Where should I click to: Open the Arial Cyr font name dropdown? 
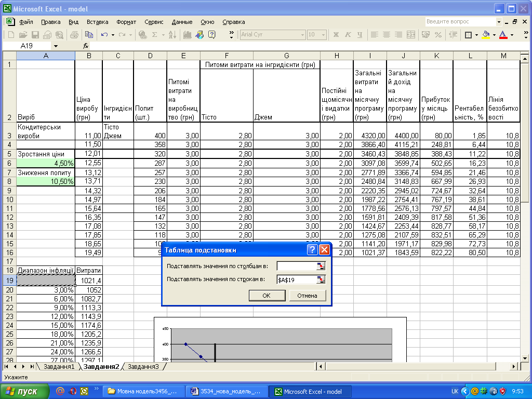click(x=303, y=35)
